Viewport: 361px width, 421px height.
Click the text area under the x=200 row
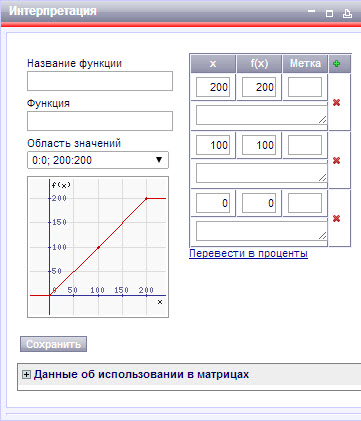click(261, 115)
